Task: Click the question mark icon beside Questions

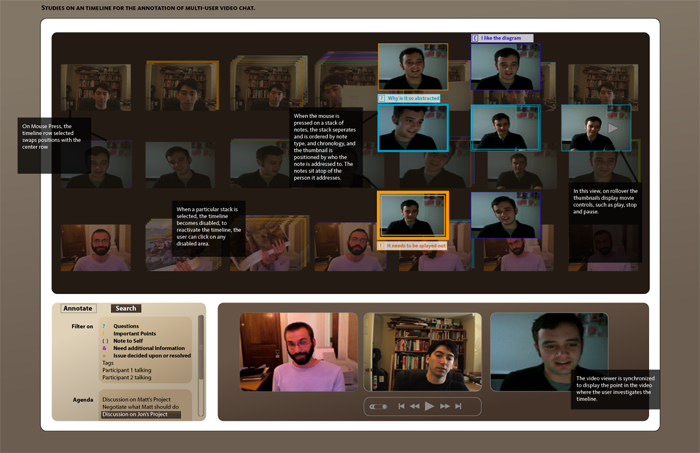Action: [104, 326]
